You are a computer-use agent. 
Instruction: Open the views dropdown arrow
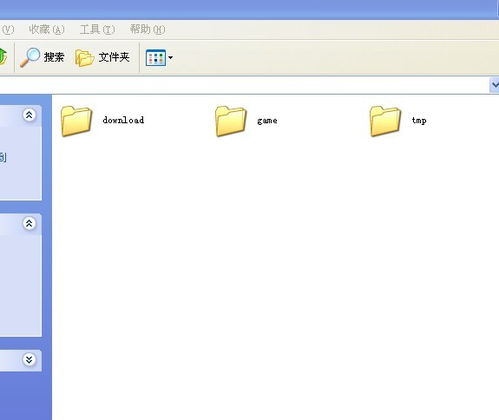170,58
